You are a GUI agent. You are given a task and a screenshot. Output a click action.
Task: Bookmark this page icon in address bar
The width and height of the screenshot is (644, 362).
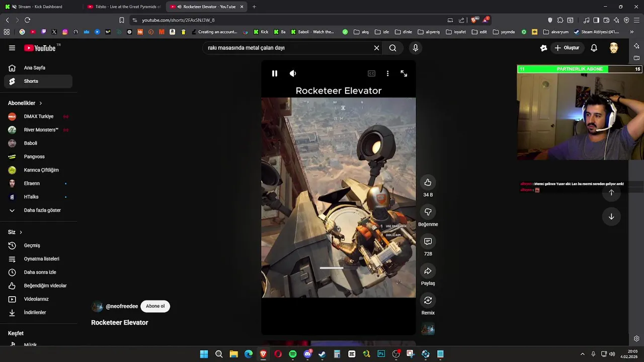pyautogui.click(x=122, y=20)
